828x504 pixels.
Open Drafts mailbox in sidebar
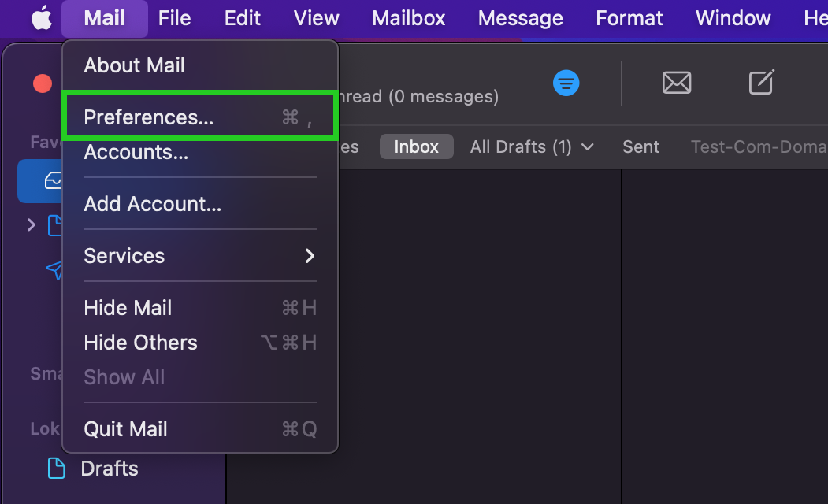pyautogui.click(x=109, y=469)
